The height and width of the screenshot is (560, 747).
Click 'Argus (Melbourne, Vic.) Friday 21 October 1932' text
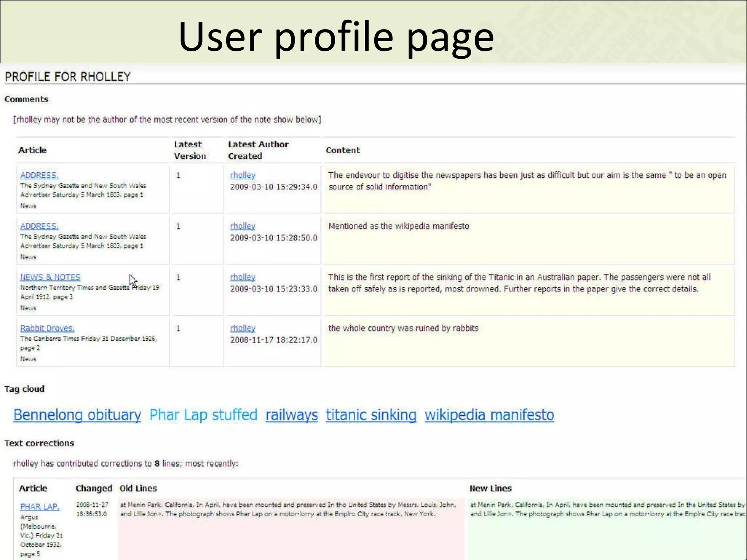41,531
